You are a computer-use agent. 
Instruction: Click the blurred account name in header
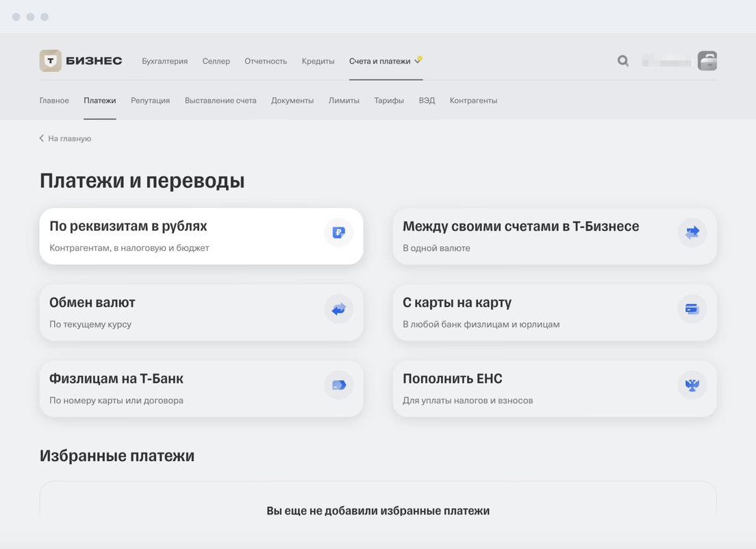click(666, 62)
